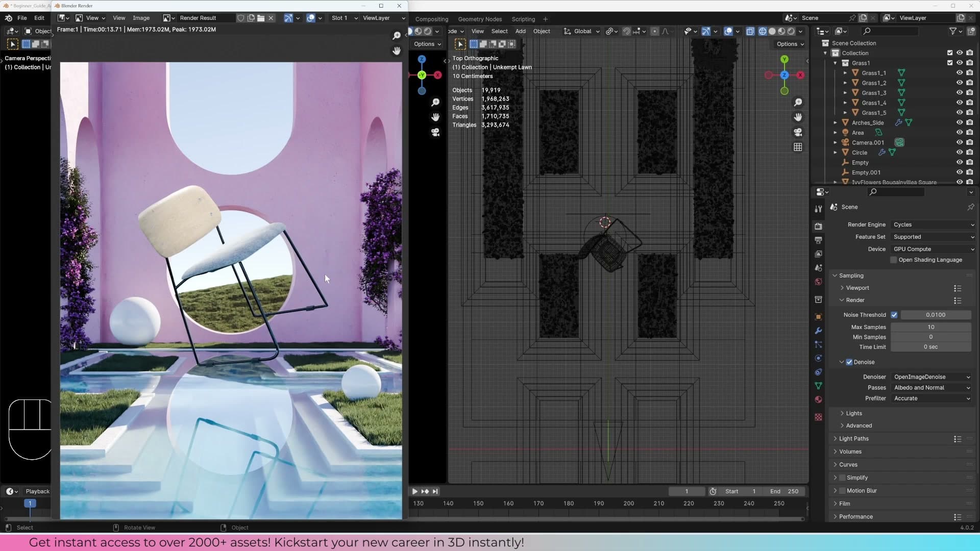Hide Camera.001 with its eye icon
Viewport: 980px width, 551px height.
click(960, 142)
